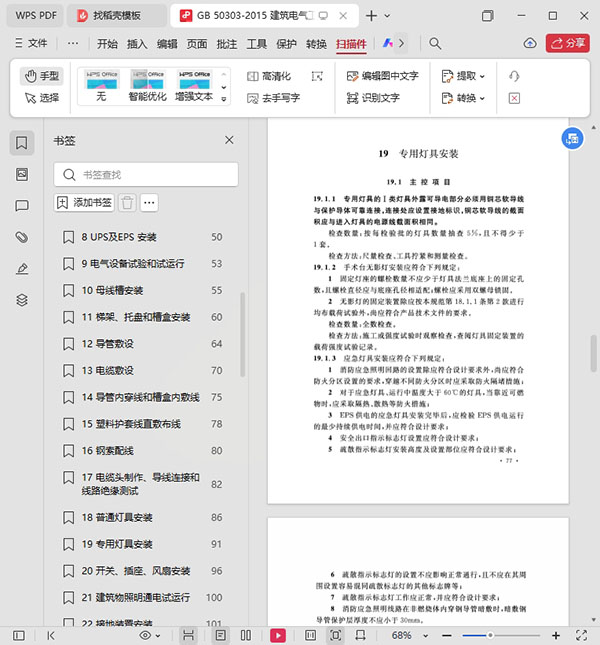600x645 pixels.
Task: Click the 分享 share button
Action: [x=568, y=43]
